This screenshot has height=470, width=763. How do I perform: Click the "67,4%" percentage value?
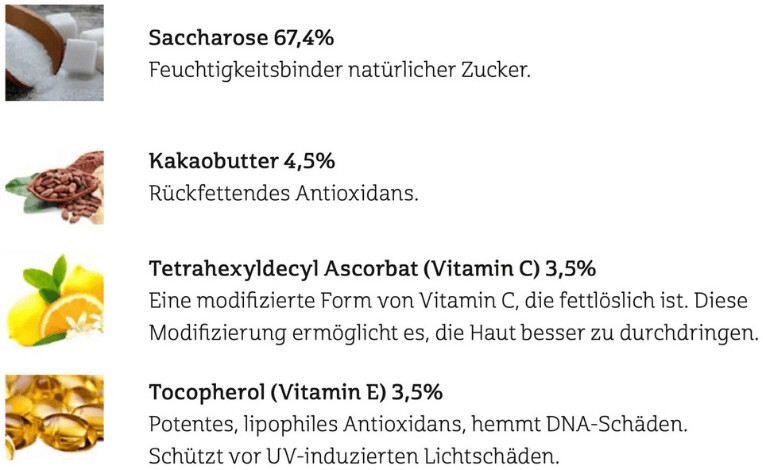tap(303, 39)
